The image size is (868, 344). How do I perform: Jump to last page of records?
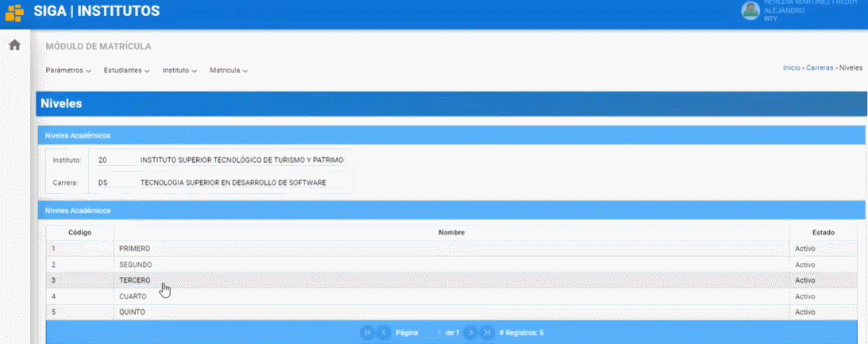click(487, 332)
